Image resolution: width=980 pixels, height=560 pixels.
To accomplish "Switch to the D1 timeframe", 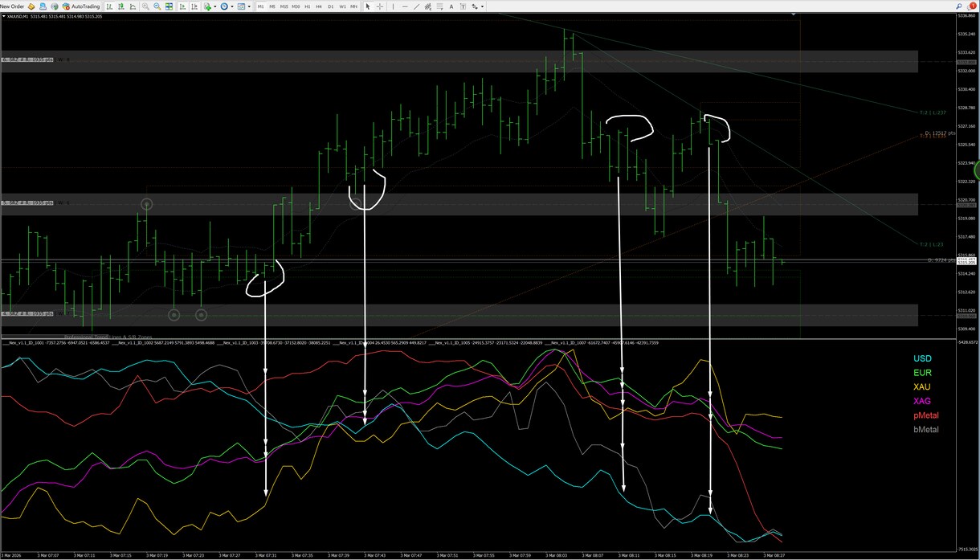I will click(331, 6).
